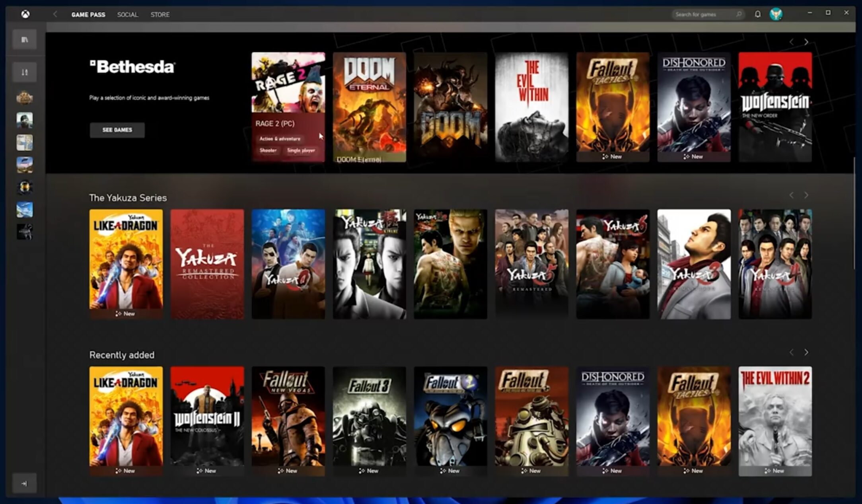Open notifications bell icon
Viewport: 862px width, 504px height.
tap(757, 14)
